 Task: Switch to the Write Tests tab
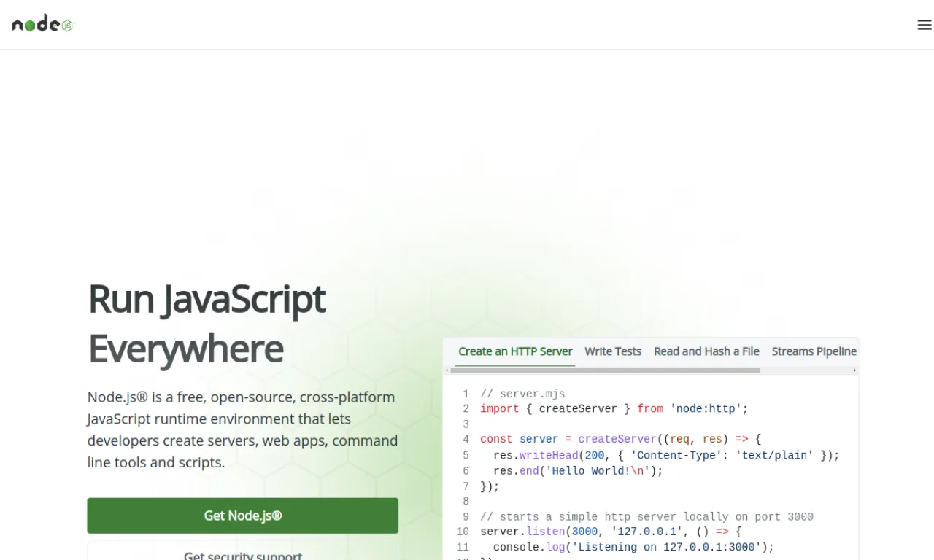613,351
